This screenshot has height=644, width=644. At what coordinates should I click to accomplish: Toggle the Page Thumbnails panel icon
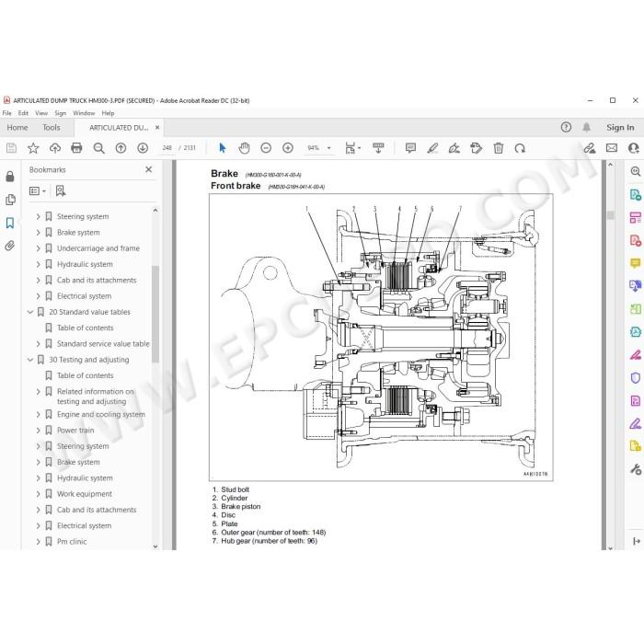[10, 200]
